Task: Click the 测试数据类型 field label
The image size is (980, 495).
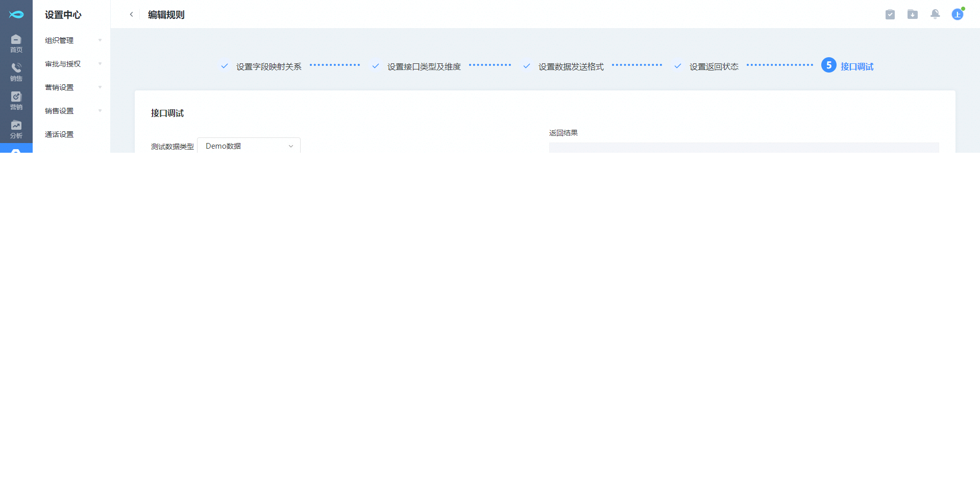Action: (173, 147)
